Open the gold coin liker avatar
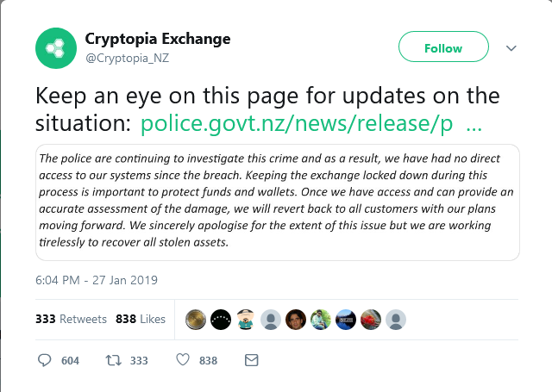Screen dimensions: 552x392 (196, 320)
